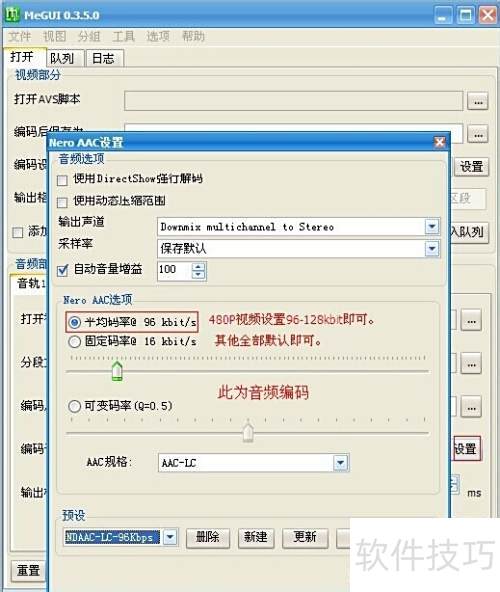
Task: Open the 工具 menu
Action: click(123, 36)
